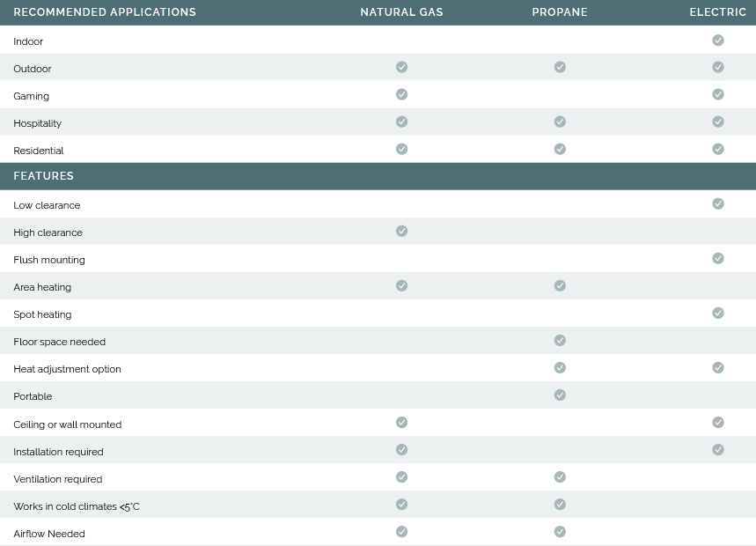
Task: Click Natural Gas checkmark for High clearance
Action: coord(401,231)
